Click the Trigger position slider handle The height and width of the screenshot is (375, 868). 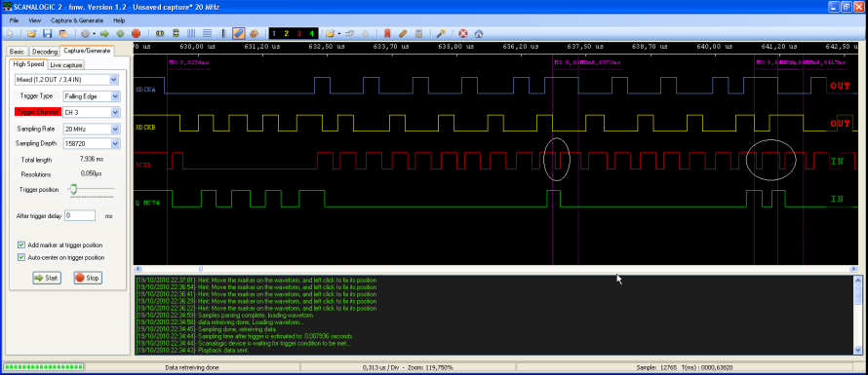[72, 189]
